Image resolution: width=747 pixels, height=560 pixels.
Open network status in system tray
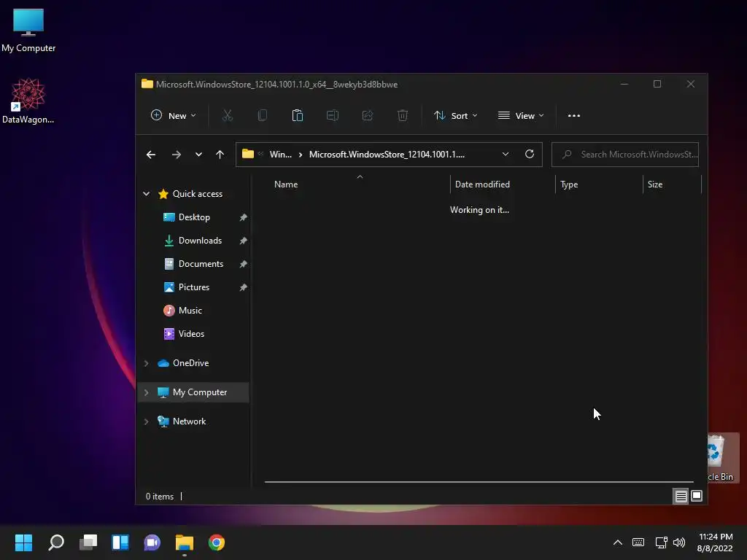(661, 542)
